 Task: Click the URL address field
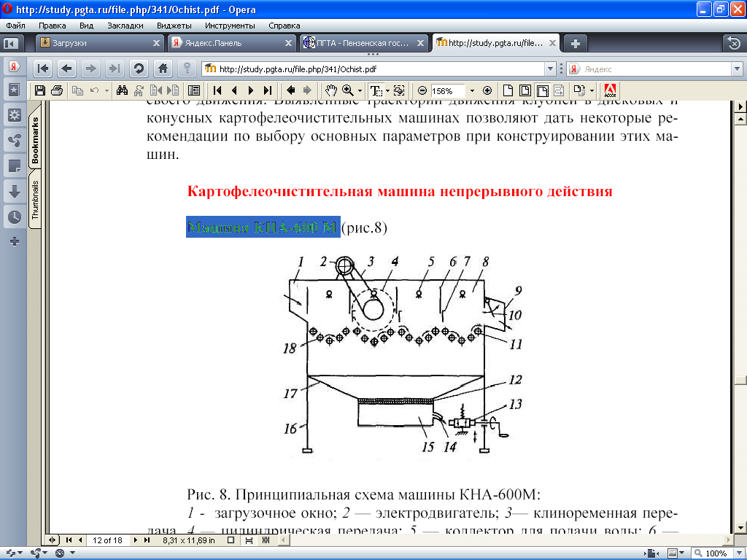coord(374,69)
